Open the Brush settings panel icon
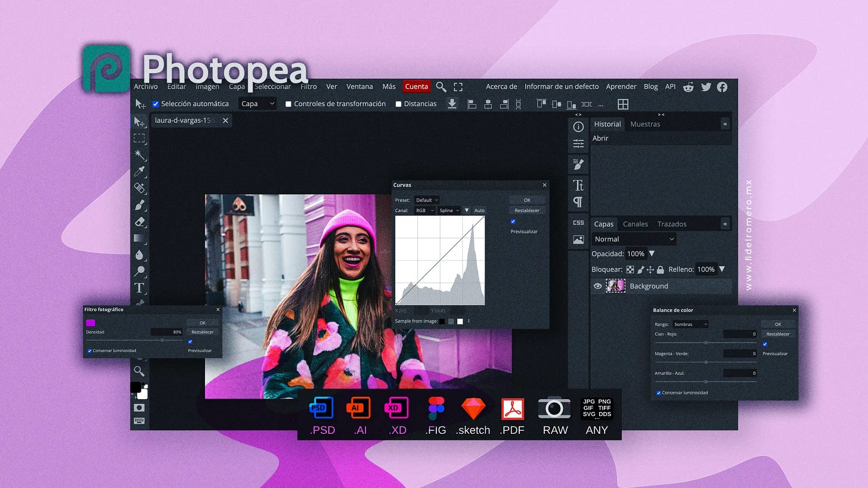 (578, 164)
